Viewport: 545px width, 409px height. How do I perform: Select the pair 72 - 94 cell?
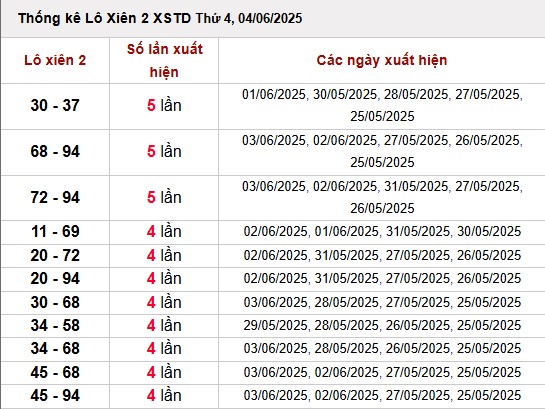pos(55,197)
